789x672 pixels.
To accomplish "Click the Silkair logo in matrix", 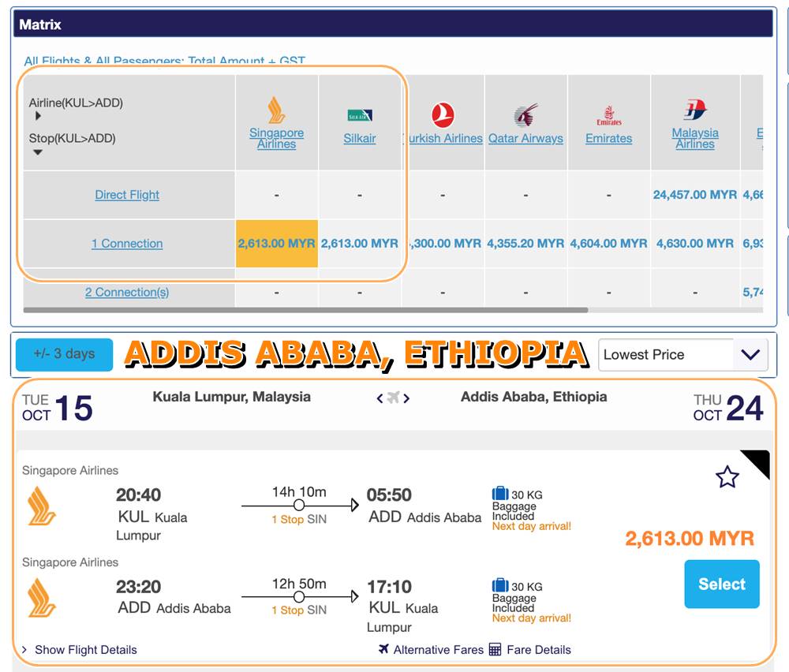I will click(360, 115).
